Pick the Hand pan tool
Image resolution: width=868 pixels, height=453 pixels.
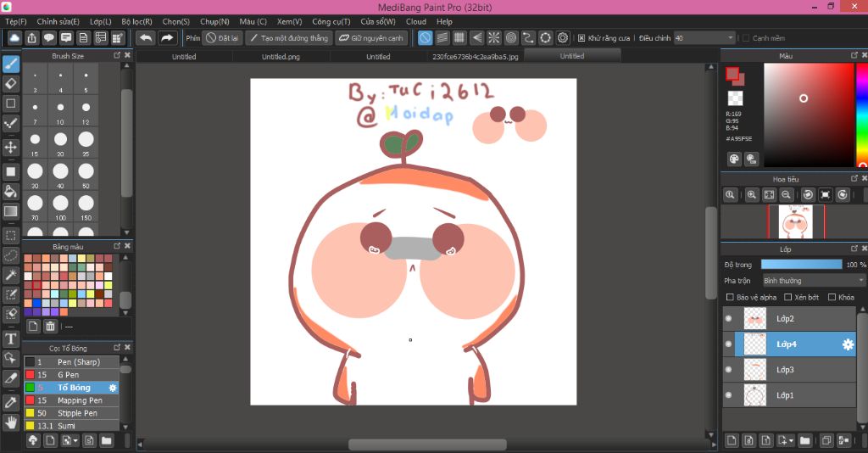click(11, 422)
